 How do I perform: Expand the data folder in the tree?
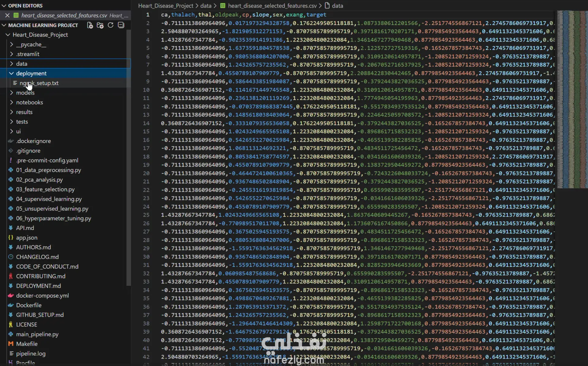[21, 64]
